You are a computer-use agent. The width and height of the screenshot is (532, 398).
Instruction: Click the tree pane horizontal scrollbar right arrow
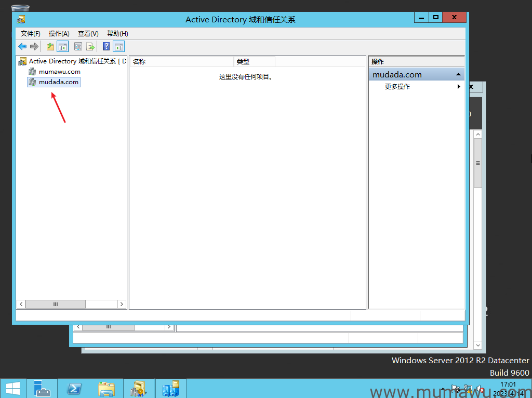point(122,304)
